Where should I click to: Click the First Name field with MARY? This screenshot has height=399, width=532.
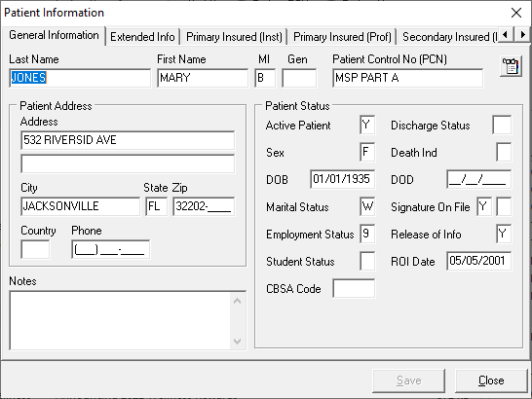pyautogui.click(x=203, y=78)
